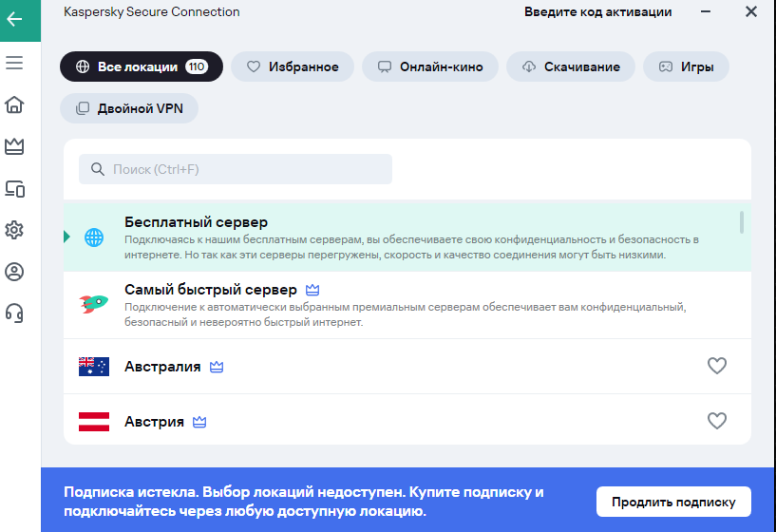The height and width of the screenshot is (532, 776).
Task: Click the locations list scrollbar thumb
Action: 742,222
